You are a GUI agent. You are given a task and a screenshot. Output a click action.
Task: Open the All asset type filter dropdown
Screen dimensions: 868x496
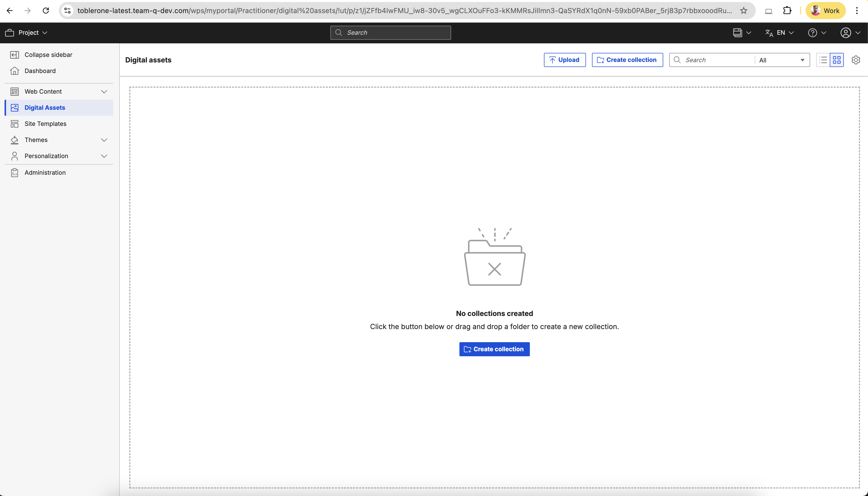point(781,60)
